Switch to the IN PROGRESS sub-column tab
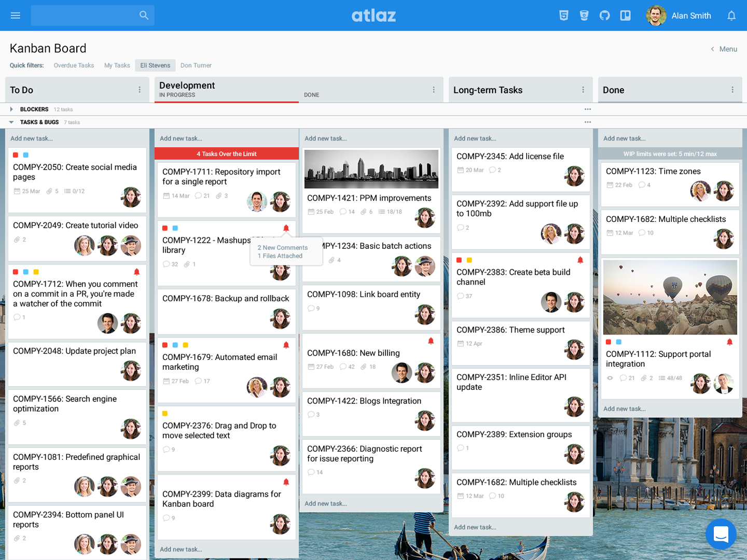This screenshot has height=560, width=747. click(177, 95)
